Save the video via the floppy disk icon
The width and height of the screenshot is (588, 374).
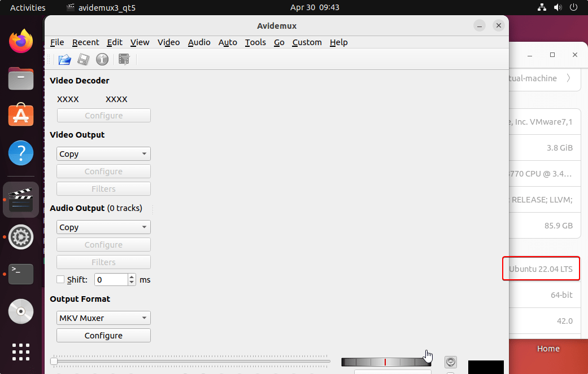pyautogui.click(x=83, y=59)
